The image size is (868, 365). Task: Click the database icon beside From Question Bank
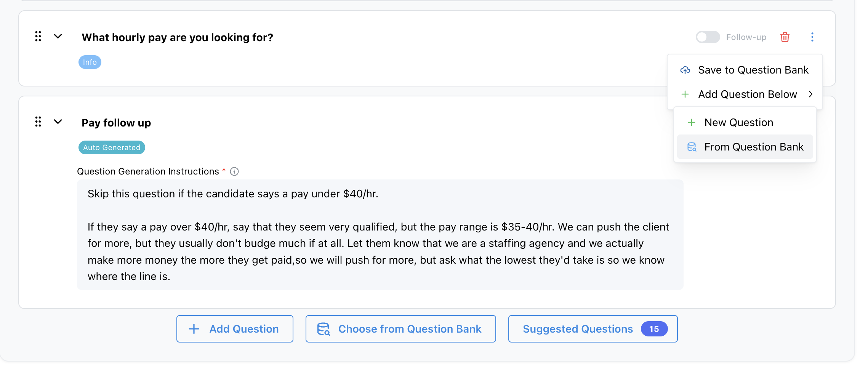[692, 147]
